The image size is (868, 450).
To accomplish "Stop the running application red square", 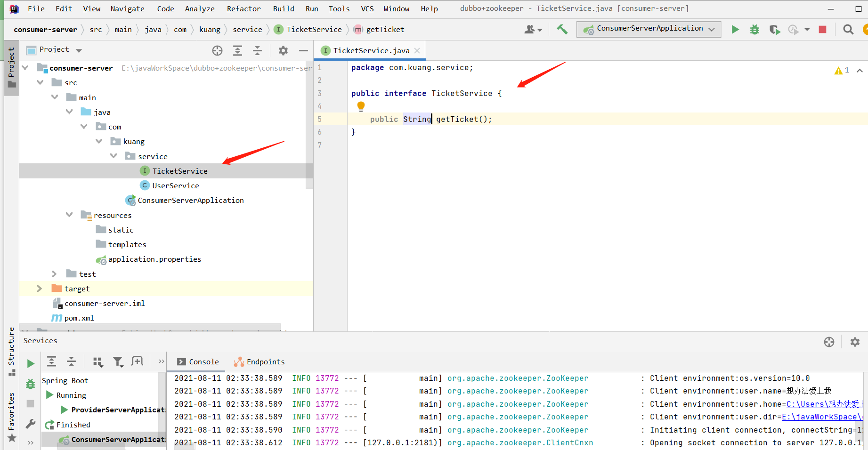I will pyautogui.click(x=823, y=30).
